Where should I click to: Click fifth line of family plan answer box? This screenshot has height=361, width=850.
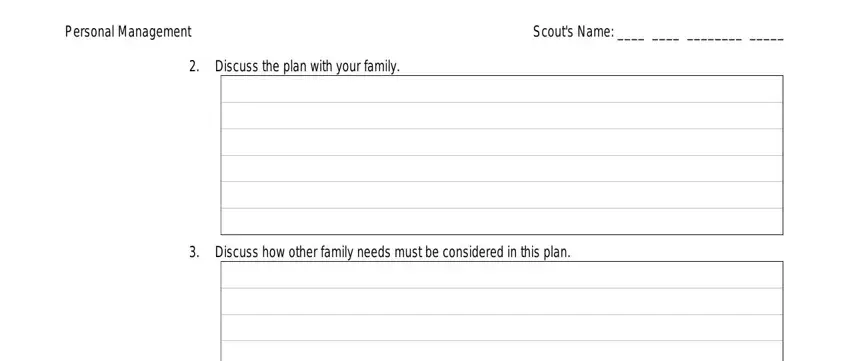tap(502, 195)
